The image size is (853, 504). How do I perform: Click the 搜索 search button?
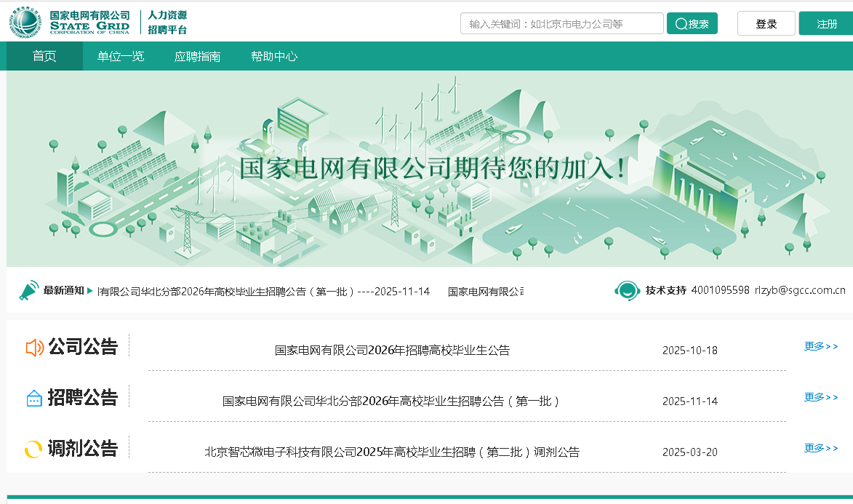(x=692, y=23)
